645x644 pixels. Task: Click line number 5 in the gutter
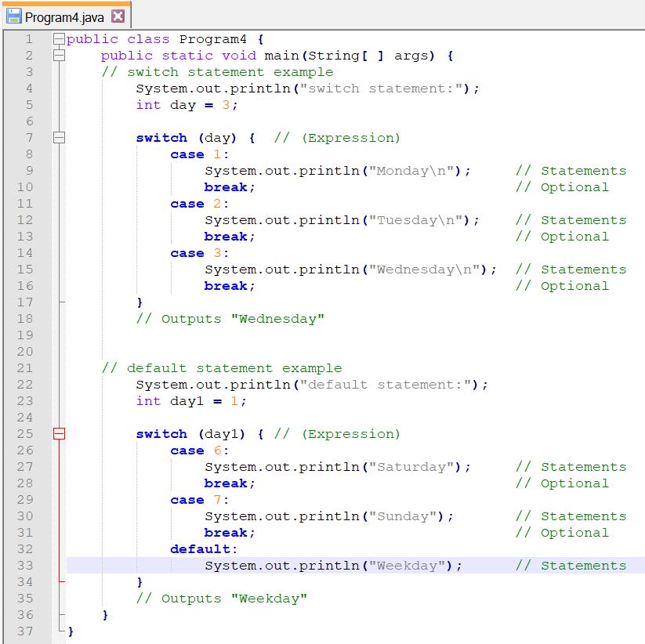coord(30,104)
